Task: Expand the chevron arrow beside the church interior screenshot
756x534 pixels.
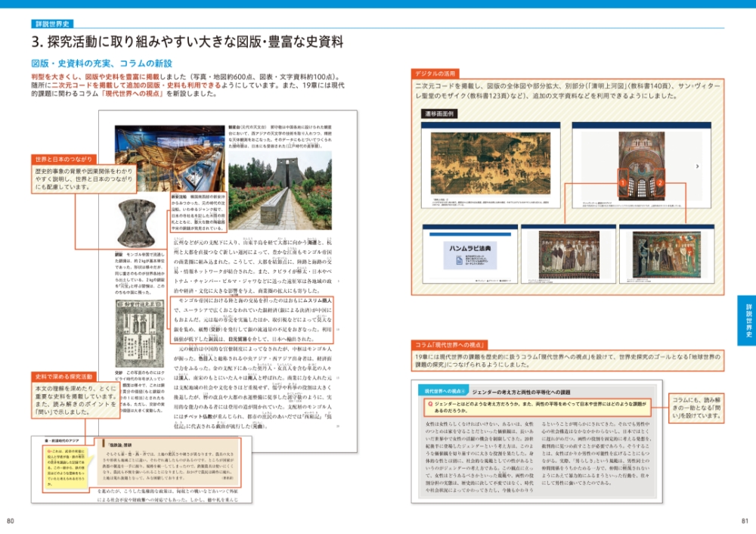Action: pyautogui.click(x=697, y=166)
